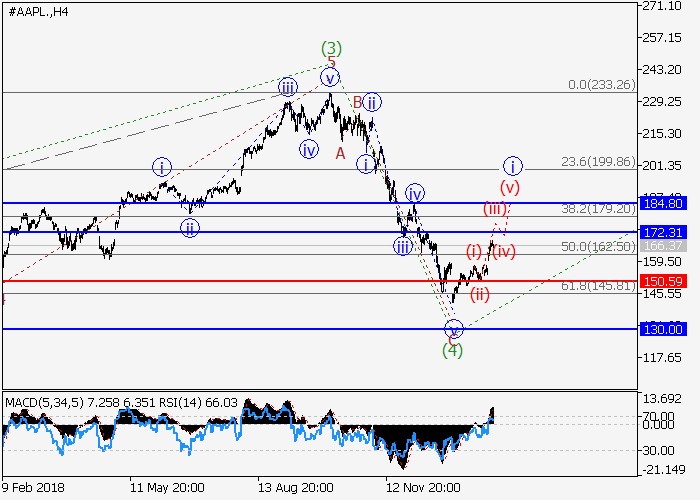Click the 13.692 indicator scale value

click(x=662, y=399)
